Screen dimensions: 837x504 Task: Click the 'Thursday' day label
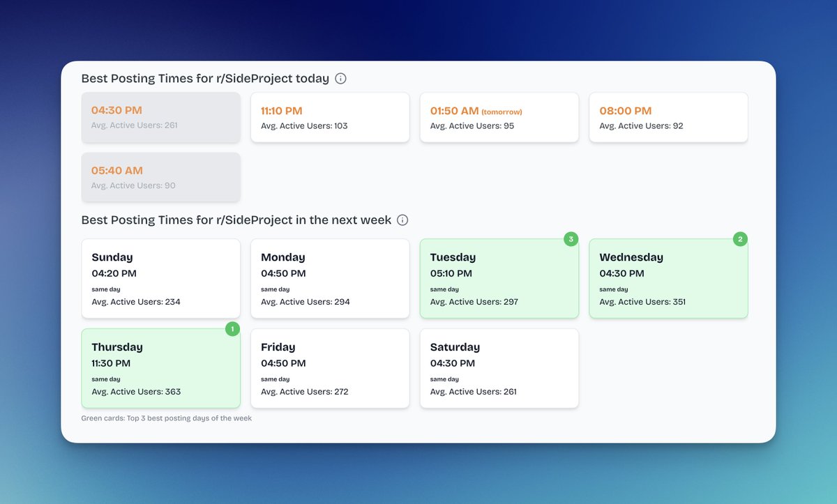tap(117, 347)
